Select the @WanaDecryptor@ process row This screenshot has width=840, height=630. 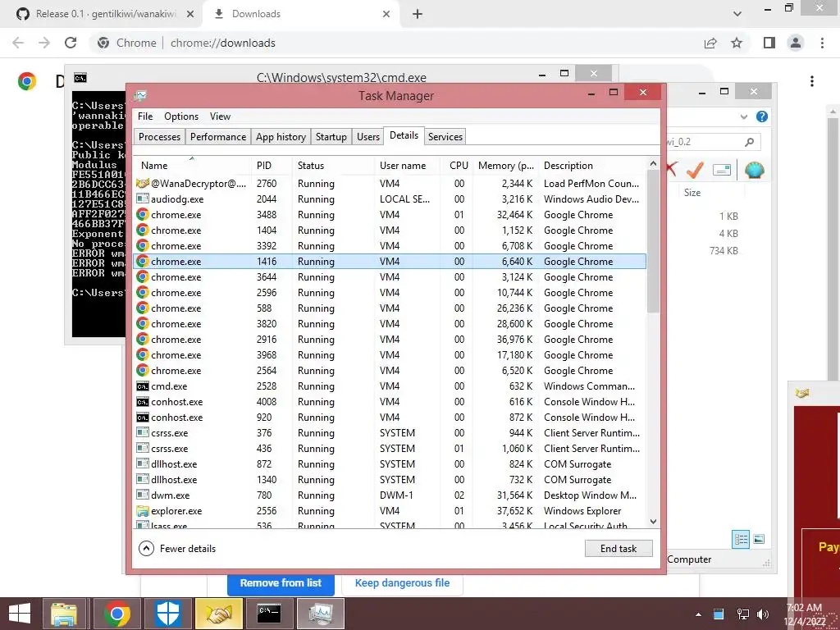click(390, 183)
